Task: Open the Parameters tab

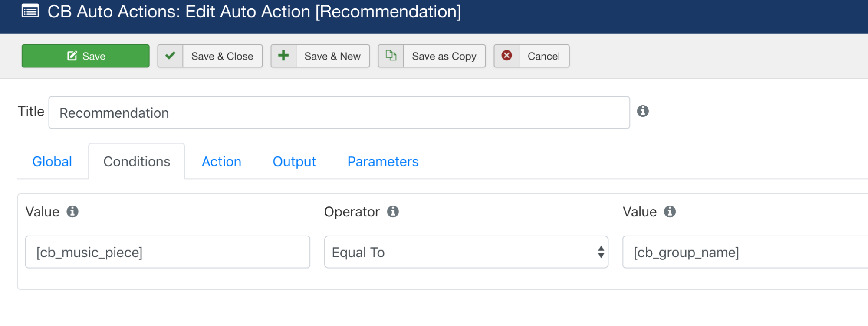Action: point(383,162)
